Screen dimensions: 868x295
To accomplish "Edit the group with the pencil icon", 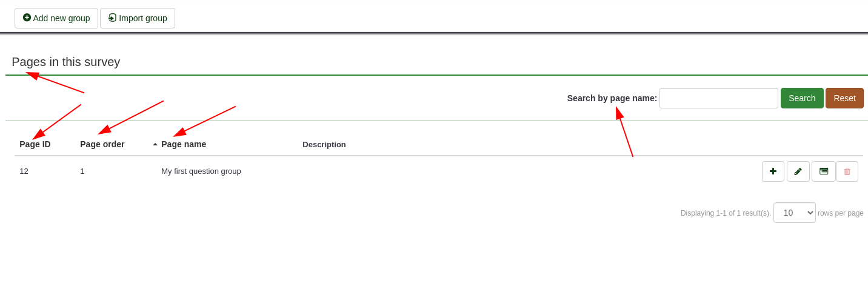I will click(798, 171).
